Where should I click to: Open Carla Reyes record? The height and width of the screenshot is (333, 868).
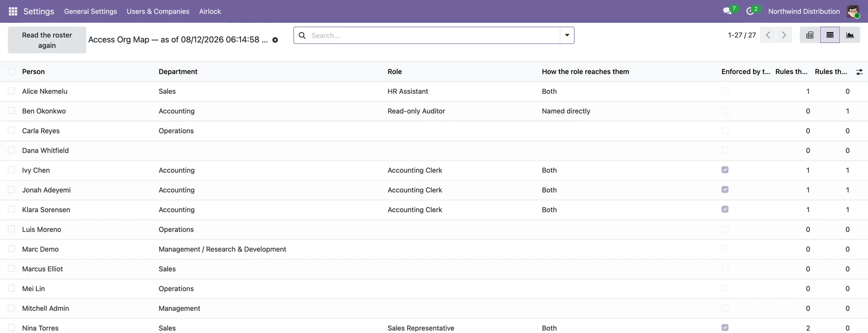pyautogui.click(x=41, y=131)
